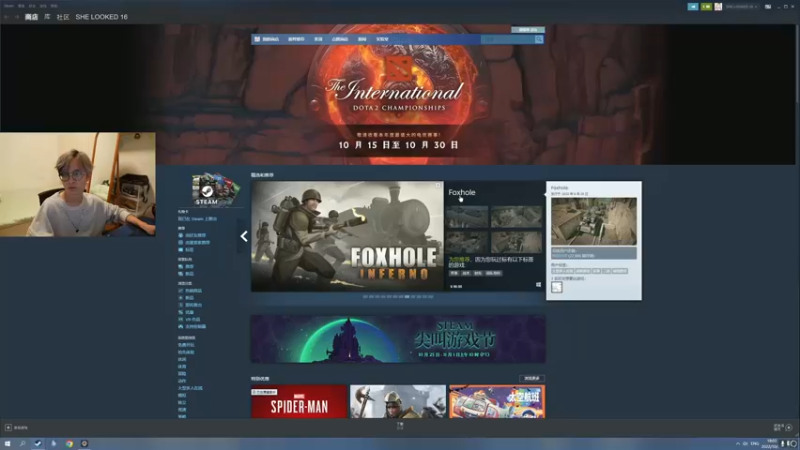Open Google Chrome from the taskbar
This screenshot has height=450, width=800.
(69, 443)
